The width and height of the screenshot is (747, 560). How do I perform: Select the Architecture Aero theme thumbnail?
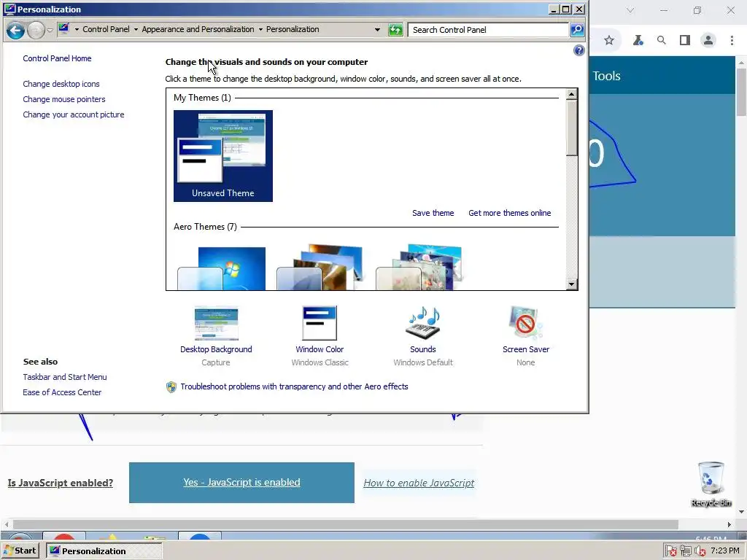click(320, 268)
